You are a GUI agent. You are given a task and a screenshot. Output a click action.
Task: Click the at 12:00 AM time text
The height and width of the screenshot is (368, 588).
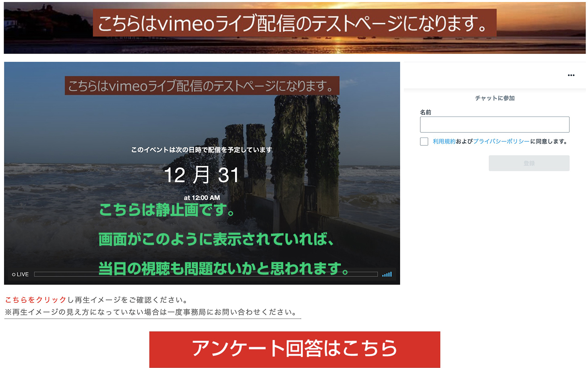[x=202, y=198]
